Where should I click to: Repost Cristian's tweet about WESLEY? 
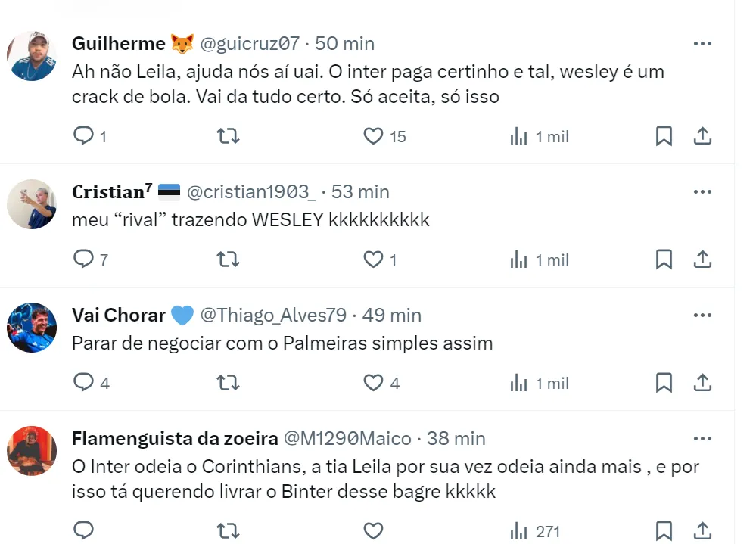click(228, 260)
